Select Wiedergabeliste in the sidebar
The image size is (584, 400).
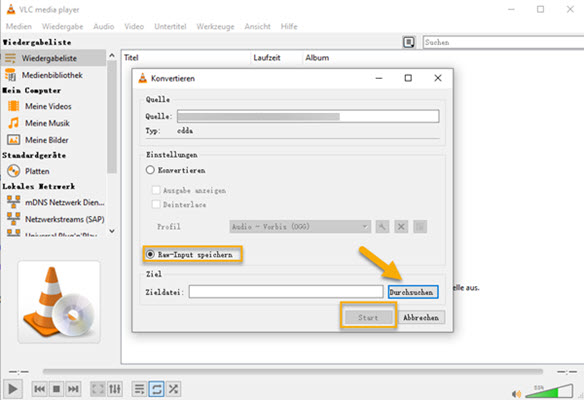point(54,58)
